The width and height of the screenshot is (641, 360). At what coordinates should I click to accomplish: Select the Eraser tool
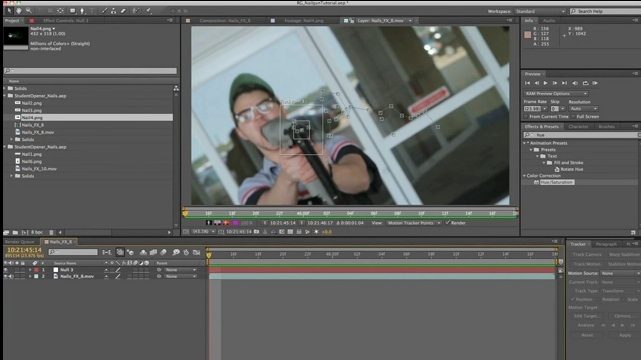pos(123,11)
